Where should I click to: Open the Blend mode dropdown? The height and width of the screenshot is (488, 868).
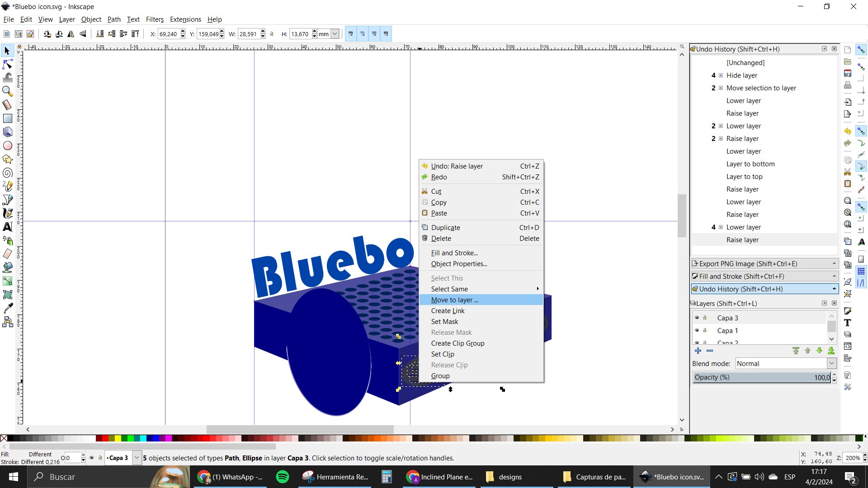point(831,364)
